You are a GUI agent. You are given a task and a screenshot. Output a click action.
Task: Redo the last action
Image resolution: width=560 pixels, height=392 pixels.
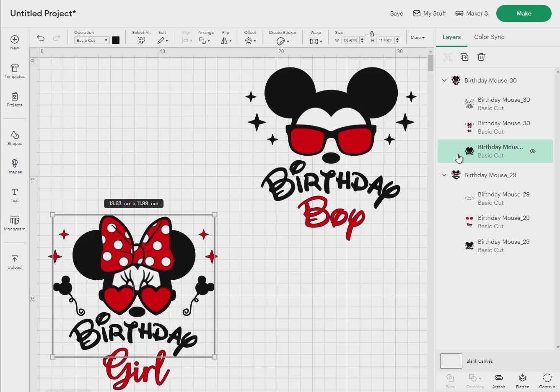[57, 38]
